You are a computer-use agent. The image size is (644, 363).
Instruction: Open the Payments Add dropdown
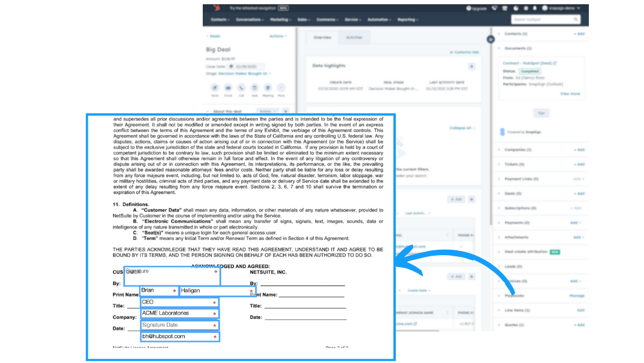click(x=576, y=223)
